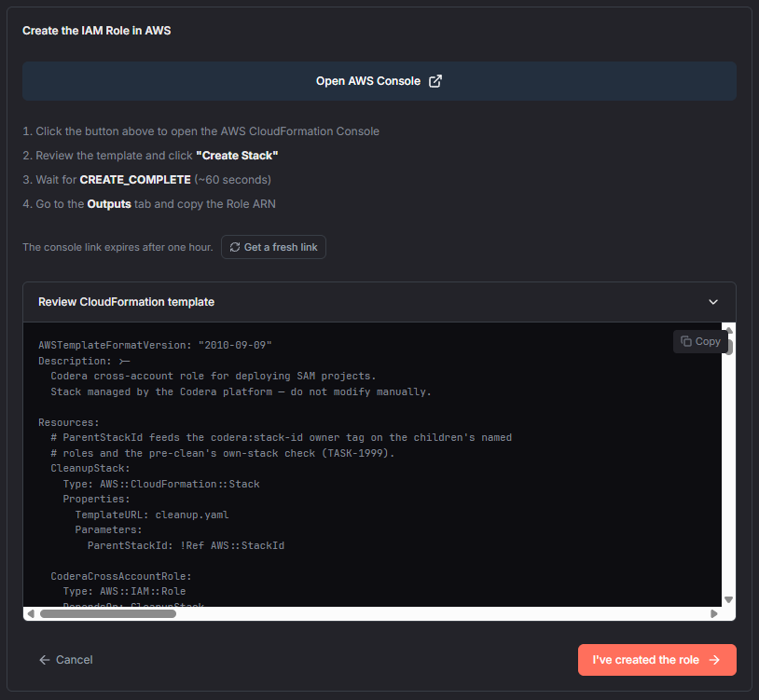This screenshot has height=700, width=759.
Task: Click the bold CREATE_COMPLETE text in step 3
Action: pos(135,180)
